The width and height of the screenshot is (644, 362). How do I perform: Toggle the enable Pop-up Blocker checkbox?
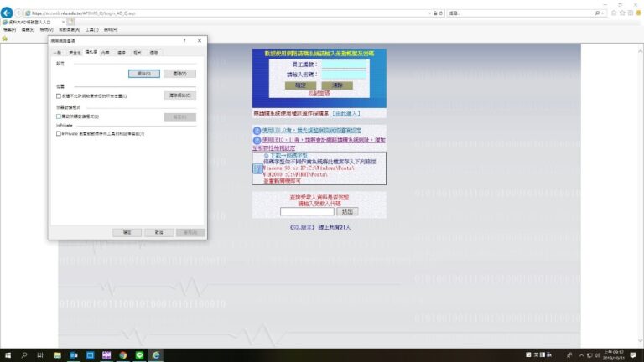click(x=58, y=116)
